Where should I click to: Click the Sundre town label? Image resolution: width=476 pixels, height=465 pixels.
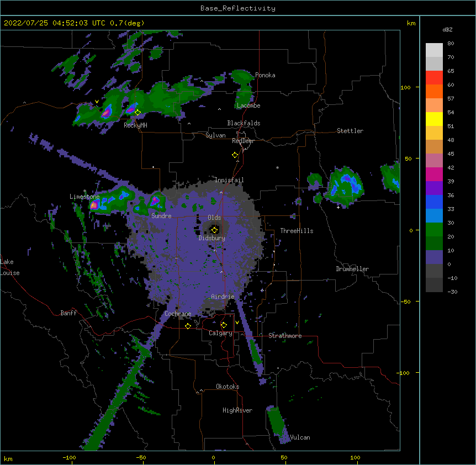161,216
